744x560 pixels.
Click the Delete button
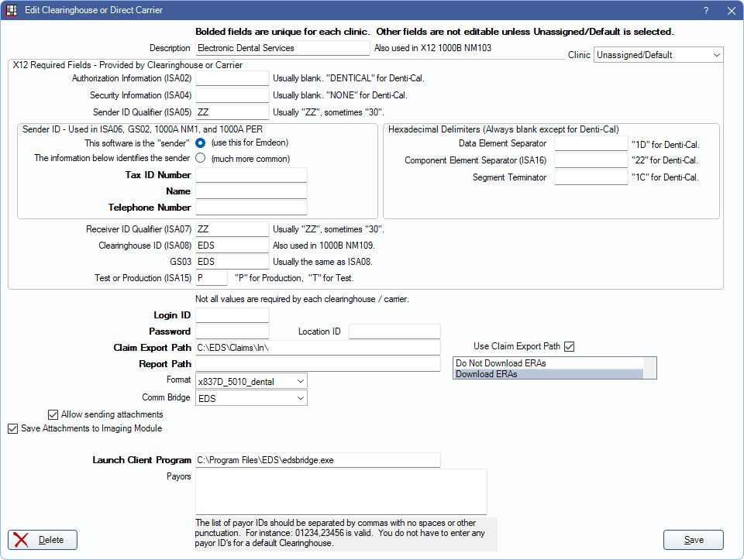(x=43, y=540)
